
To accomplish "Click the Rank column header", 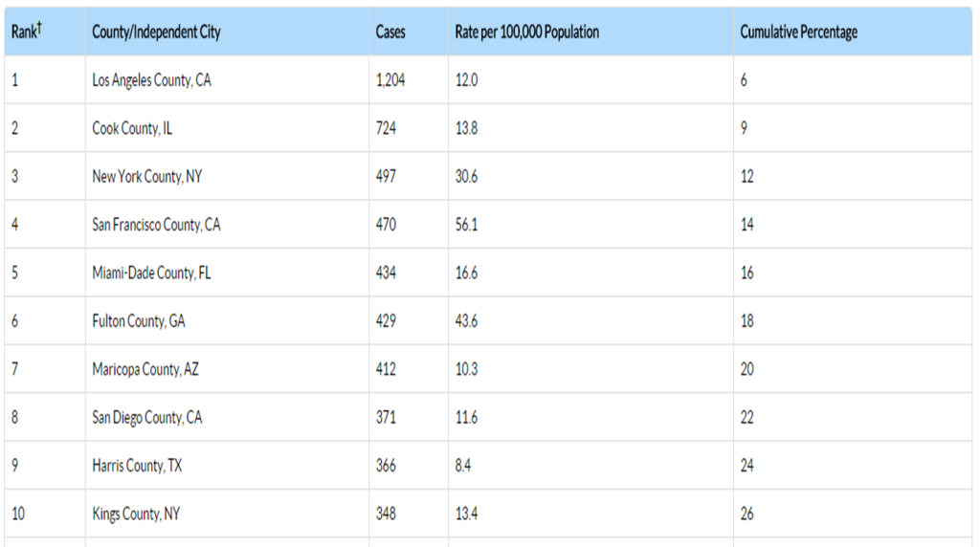I will pos(26,32).
